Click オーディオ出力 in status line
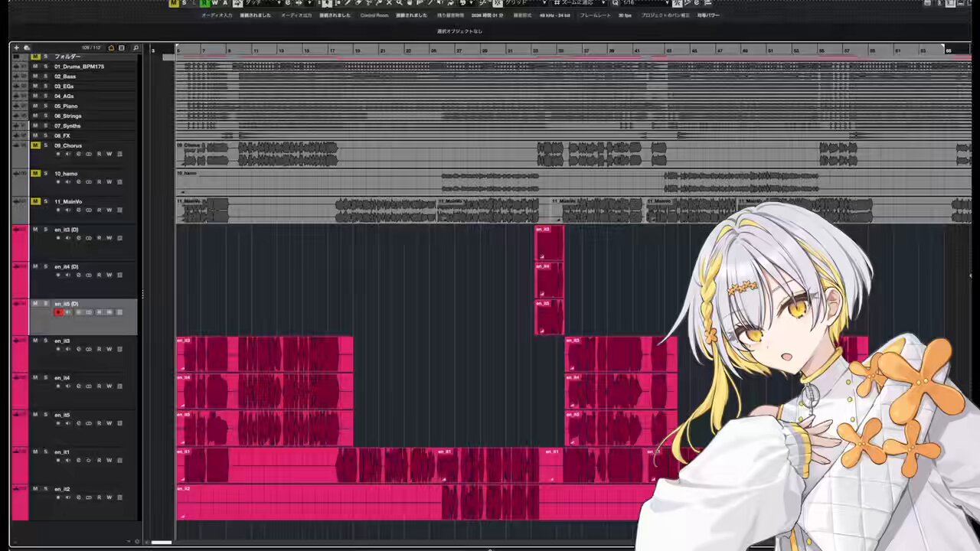The height and width of the screenshot is (551, 980). point(296,15)
